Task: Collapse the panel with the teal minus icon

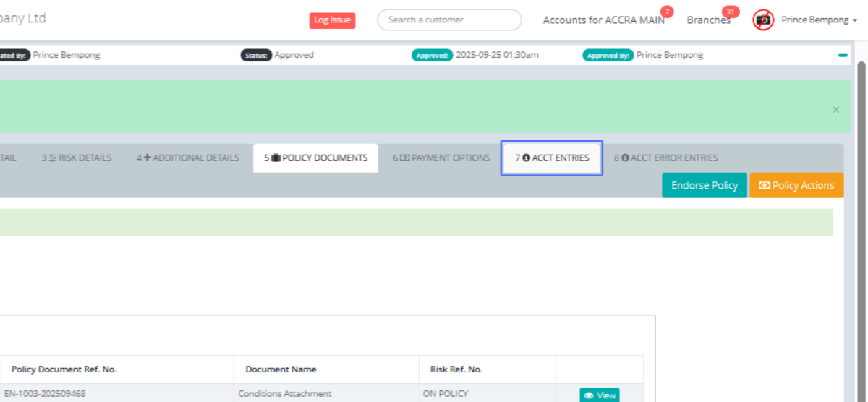Action: pyautogui.click(x=843, y=55)
